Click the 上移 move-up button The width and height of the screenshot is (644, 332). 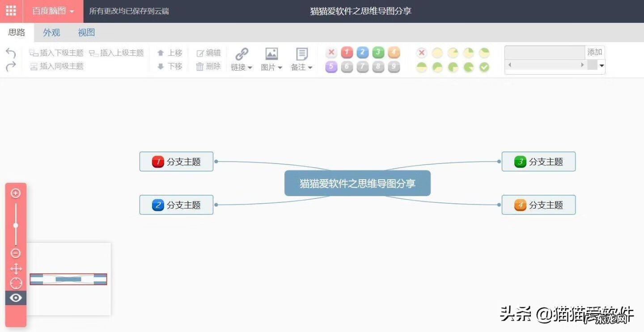[x=170, y=52]
